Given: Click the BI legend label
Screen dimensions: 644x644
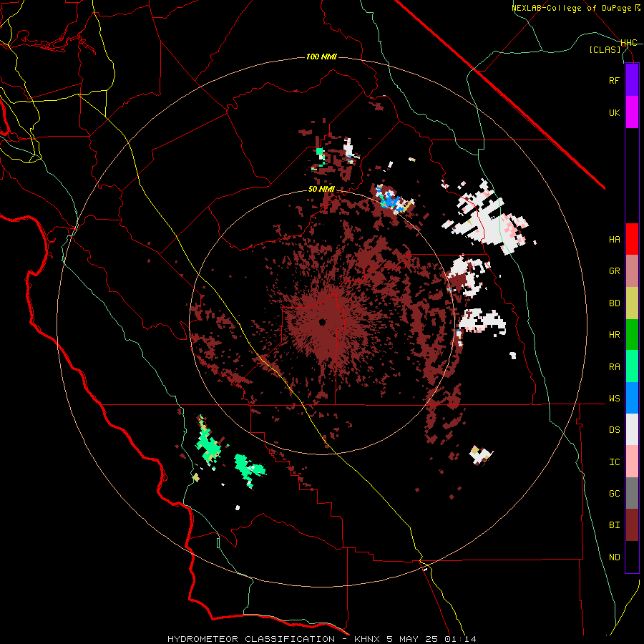Looking at the screenshot, I should point(614,525).
